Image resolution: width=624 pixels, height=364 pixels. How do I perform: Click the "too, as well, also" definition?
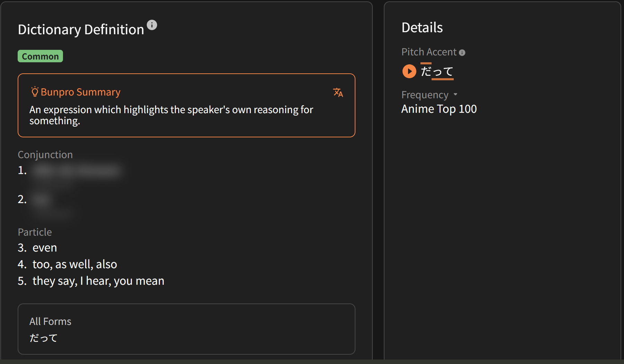(x=75, y=264)
